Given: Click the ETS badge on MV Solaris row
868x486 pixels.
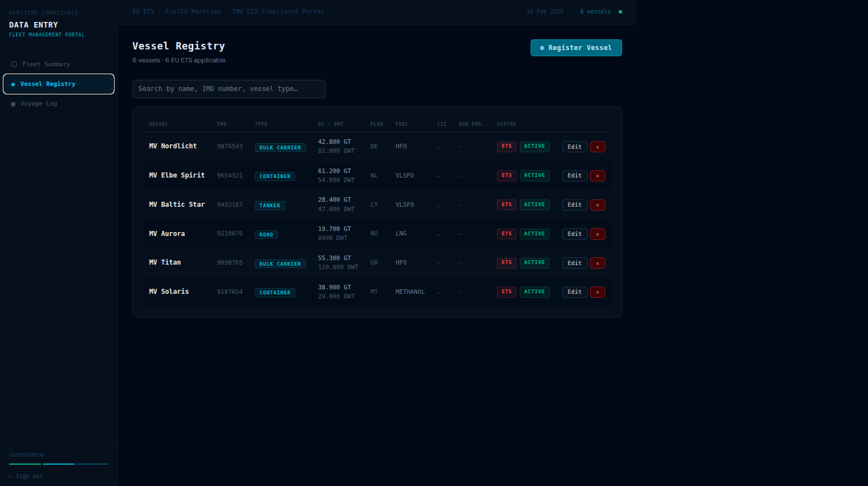Looking at the screenshot, I should [506, 292].
